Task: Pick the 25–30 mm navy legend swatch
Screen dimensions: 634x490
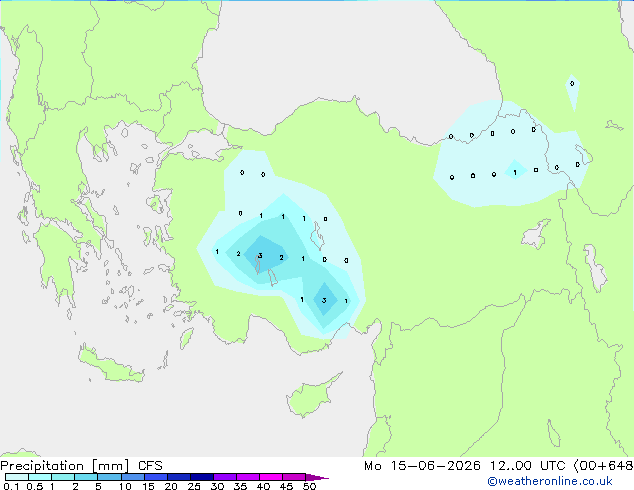Action: 201,477
